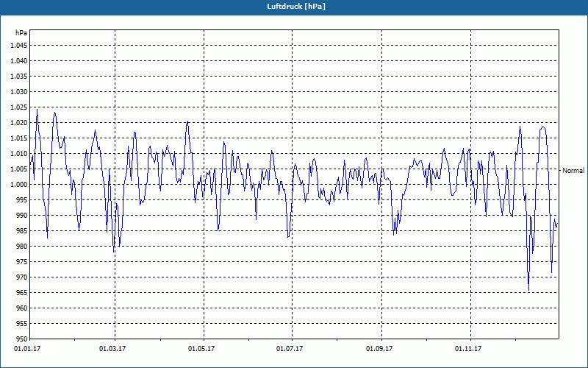
Task: Select the 01.09.17 date label
Action: (379, 349)
